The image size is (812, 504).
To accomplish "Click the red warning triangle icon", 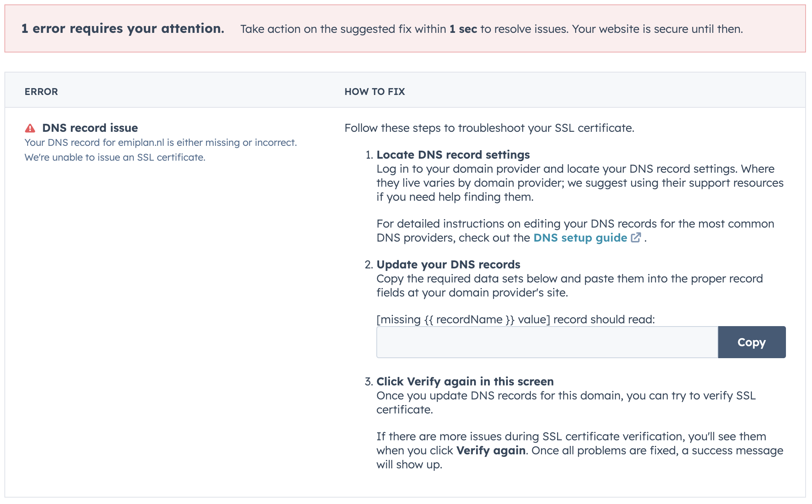I will coord(30,128).
